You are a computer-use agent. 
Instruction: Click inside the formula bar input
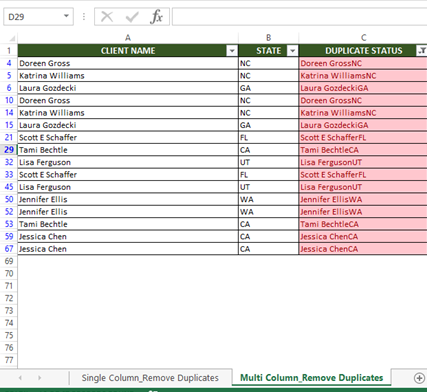point(299,17)
